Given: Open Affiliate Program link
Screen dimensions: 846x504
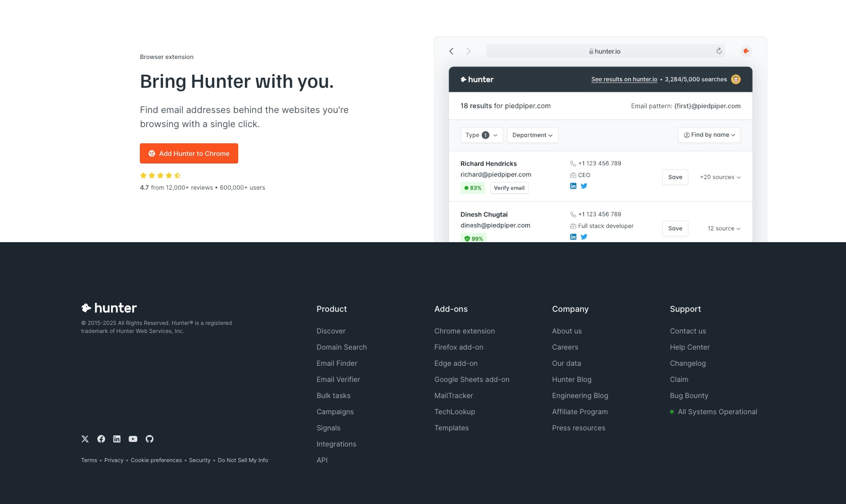Looking at the screenshot, I should click(x=580, y=412).
